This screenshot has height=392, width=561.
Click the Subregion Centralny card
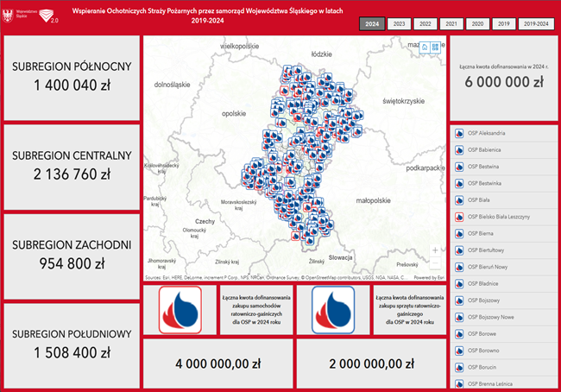point(72,165)
